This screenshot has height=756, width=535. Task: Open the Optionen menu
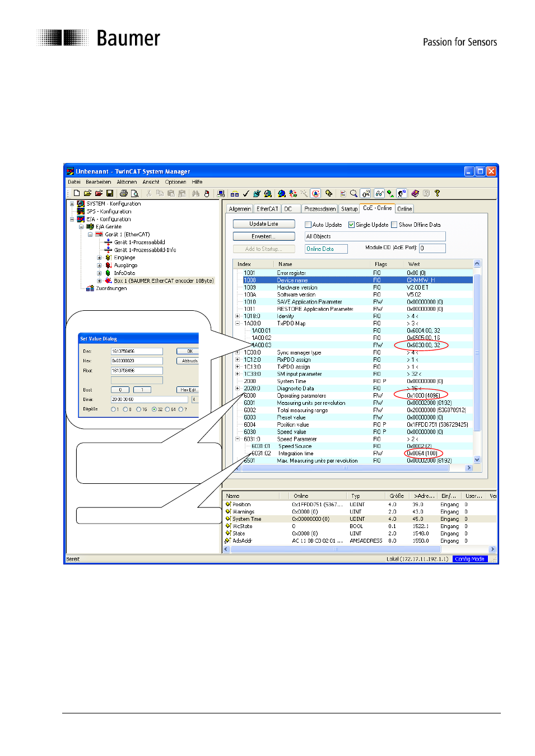175,182
